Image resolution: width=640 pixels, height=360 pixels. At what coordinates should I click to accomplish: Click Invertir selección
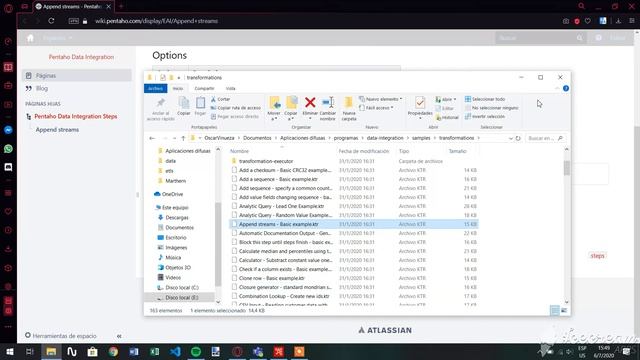(x=485, y=116)
